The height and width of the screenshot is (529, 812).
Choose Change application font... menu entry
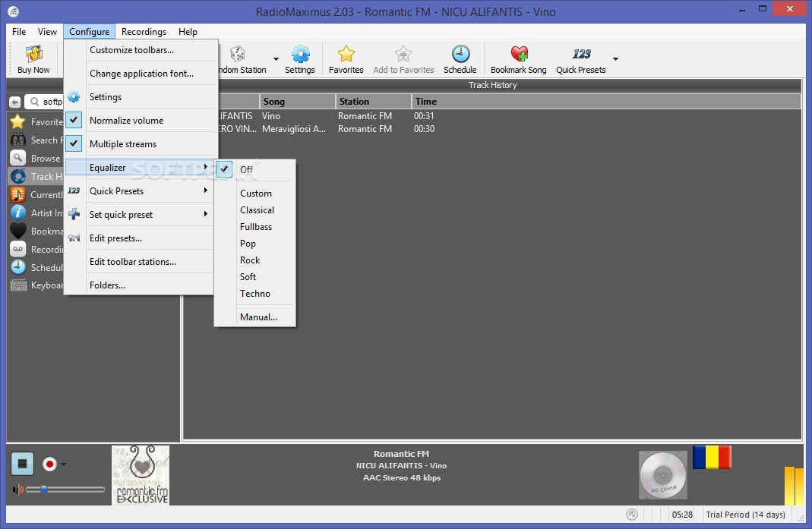140,74
